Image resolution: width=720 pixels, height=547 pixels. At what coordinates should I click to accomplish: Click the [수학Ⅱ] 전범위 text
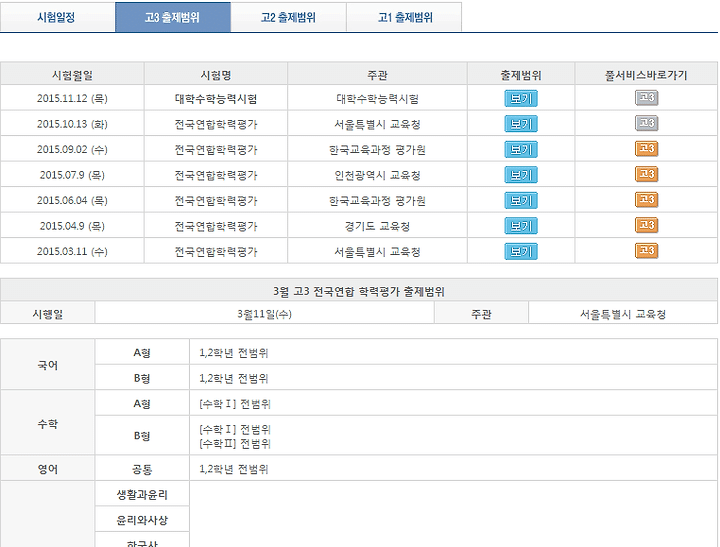click(x=235, y=444)
